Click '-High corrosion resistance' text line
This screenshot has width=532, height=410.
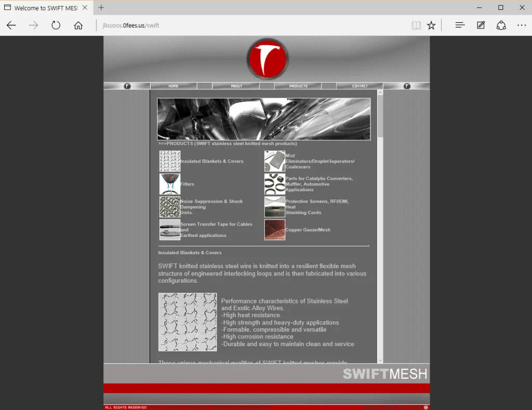[x=257, y=337]
